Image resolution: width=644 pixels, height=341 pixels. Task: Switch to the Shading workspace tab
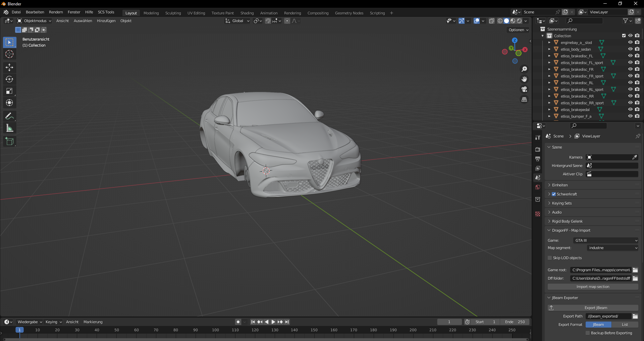[247, 13]
